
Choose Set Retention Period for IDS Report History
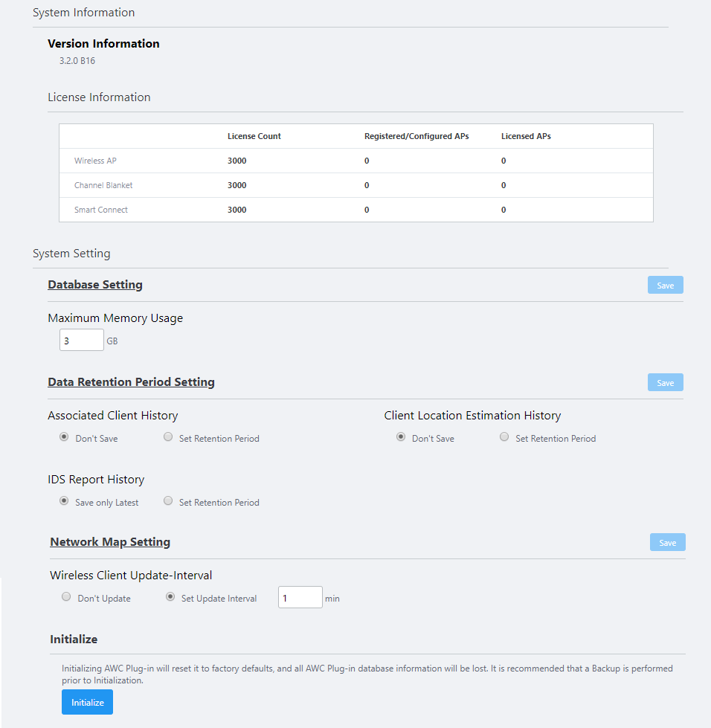[x=168, y=501]
